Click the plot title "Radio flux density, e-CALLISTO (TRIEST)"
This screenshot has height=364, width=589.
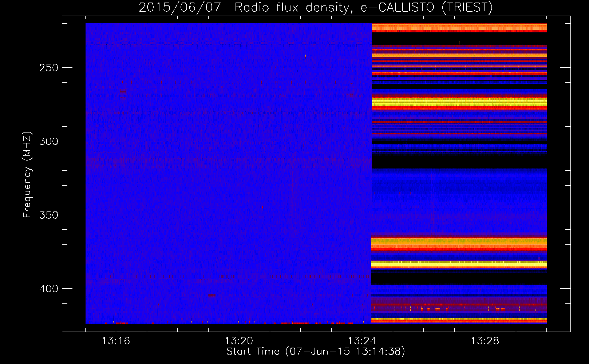[364, 7]
